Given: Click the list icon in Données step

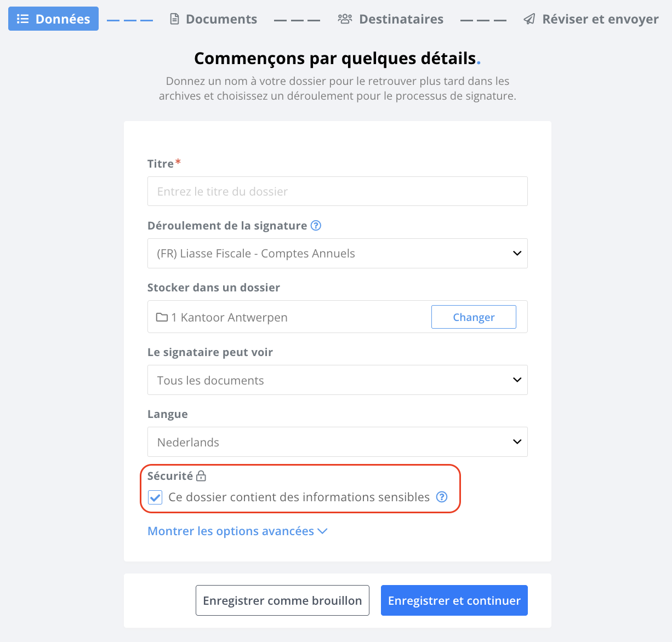Looking at the screenshot, I should [x=22, y=19].
